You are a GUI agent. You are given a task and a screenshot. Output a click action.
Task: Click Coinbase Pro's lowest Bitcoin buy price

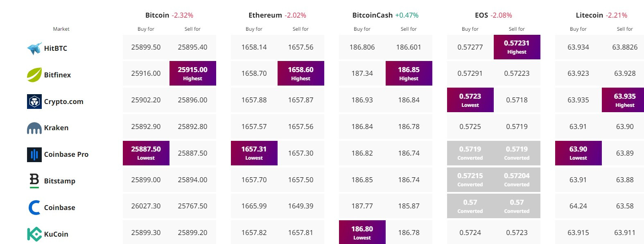[146, 153]
